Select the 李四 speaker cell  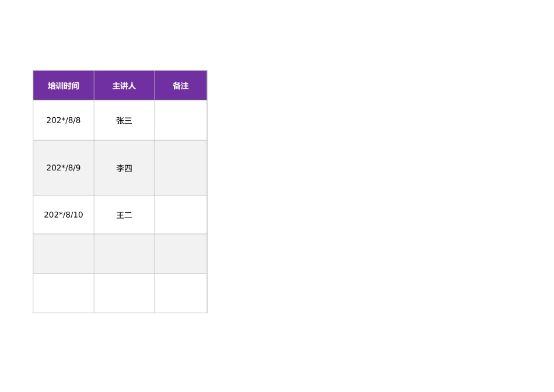[x=124, y=168]
